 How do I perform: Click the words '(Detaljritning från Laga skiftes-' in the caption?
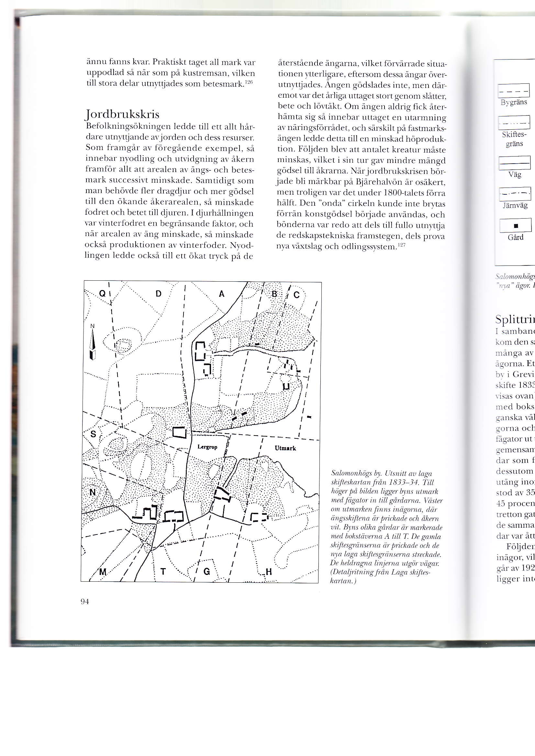380,572
